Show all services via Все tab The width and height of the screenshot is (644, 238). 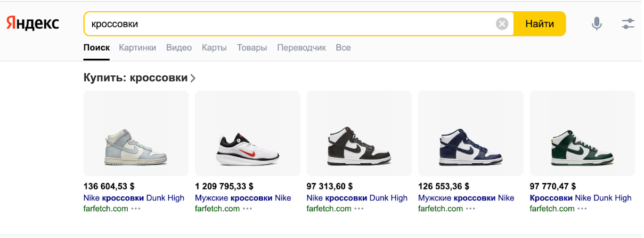click(x=343, y=47)
